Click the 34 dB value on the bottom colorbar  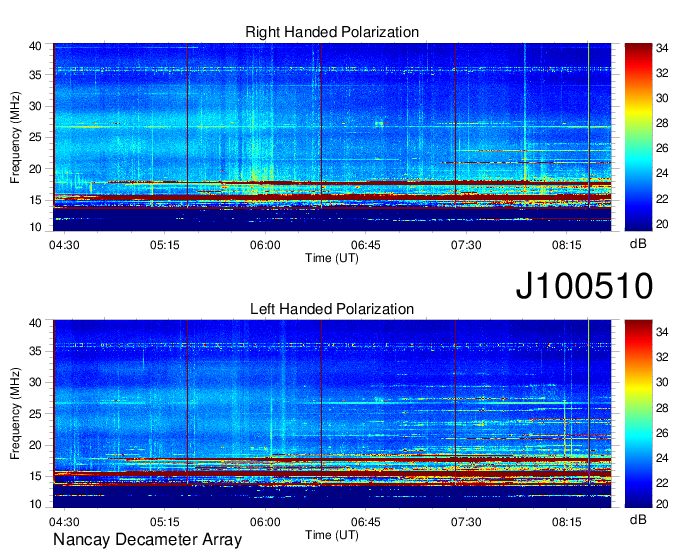coord(662,333)
